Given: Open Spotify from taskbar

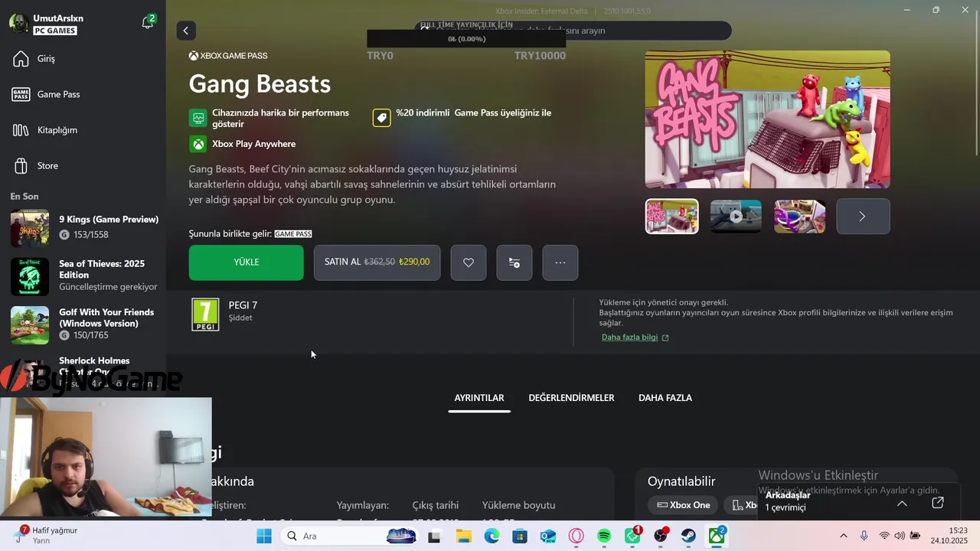Looking at the screenshot, I should pos(604,536).
